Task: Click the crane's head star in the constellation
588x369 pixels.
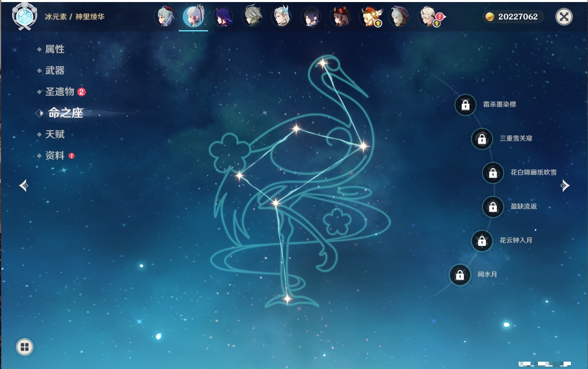Action: click(323, 63)
